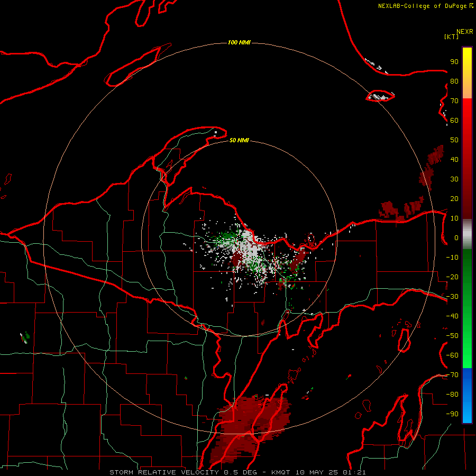Click the 50 value on the velocity scale
This screenshot has width=476, height=476.
(454, 140)
